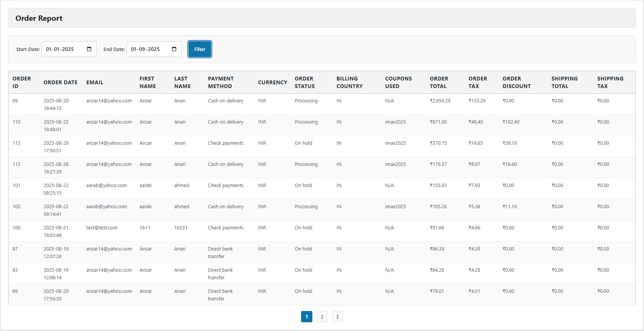
Task: Select order ID 113 cell
Action: [x=17, y=143]
